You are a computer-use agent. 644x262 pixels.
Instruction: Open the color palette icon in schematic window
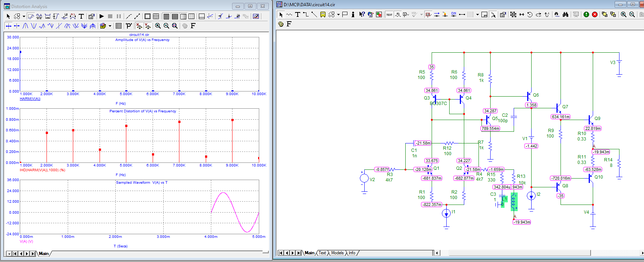[281, 24]
